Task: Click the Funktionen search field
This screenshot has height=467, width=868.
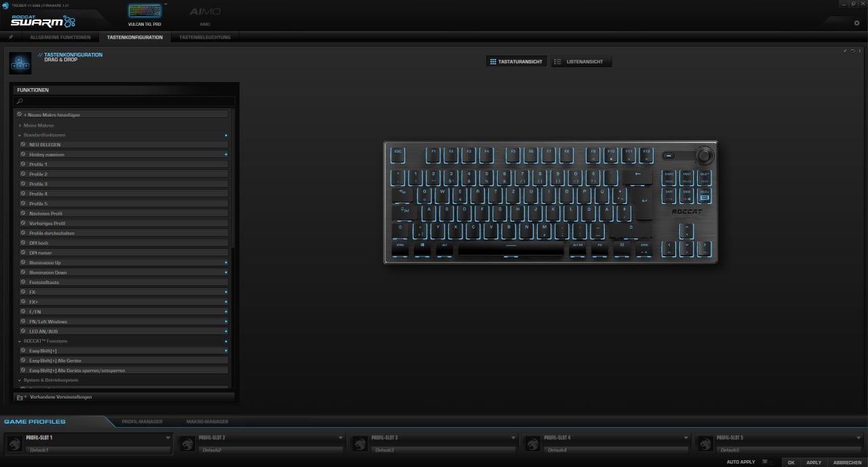Action: [125, 102]
